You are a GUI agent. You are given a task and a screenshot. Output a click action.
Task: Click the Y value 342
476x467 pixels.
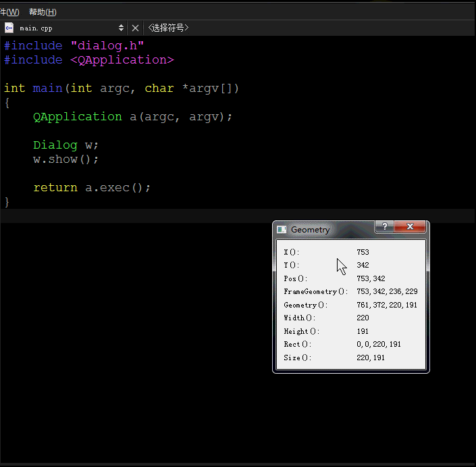[x=363, y=265]
